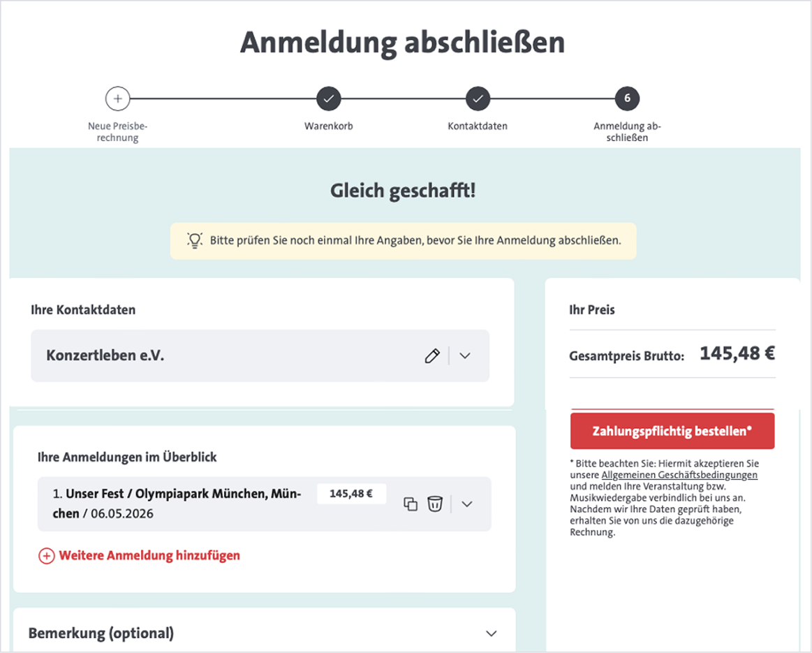
Task: Click the lightbulb icon in the yellow hint banner
Action: (x=196, y=241)
